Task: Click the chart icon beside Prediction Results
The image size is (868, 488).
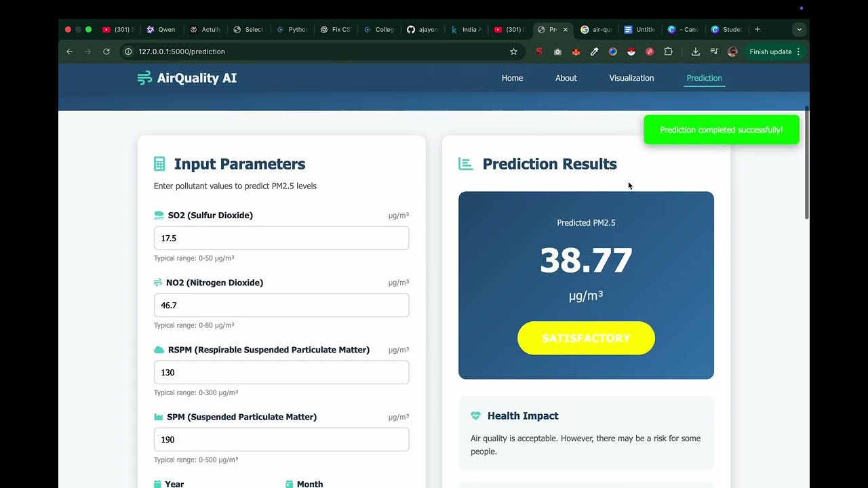Action: click(x=465, y=164)
